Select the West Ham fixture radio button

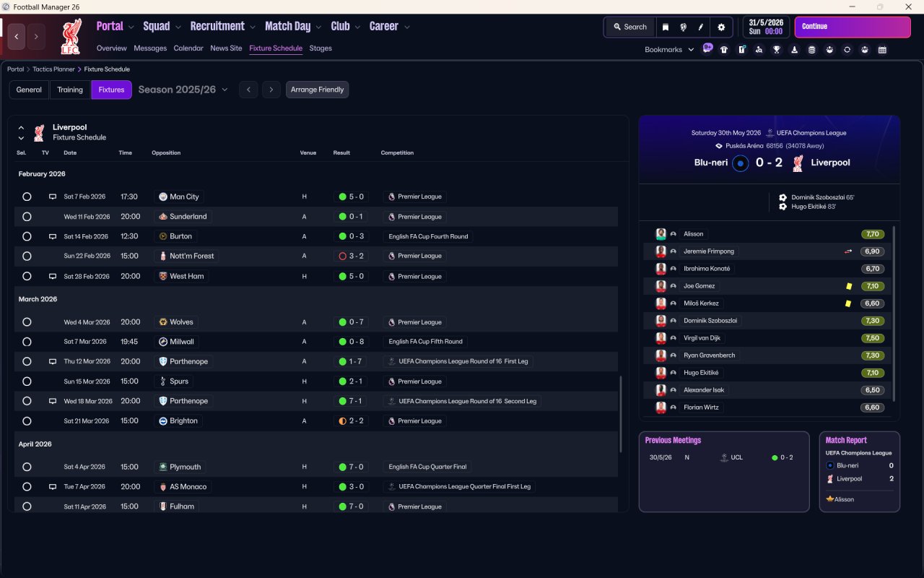(x=27, y=276)
